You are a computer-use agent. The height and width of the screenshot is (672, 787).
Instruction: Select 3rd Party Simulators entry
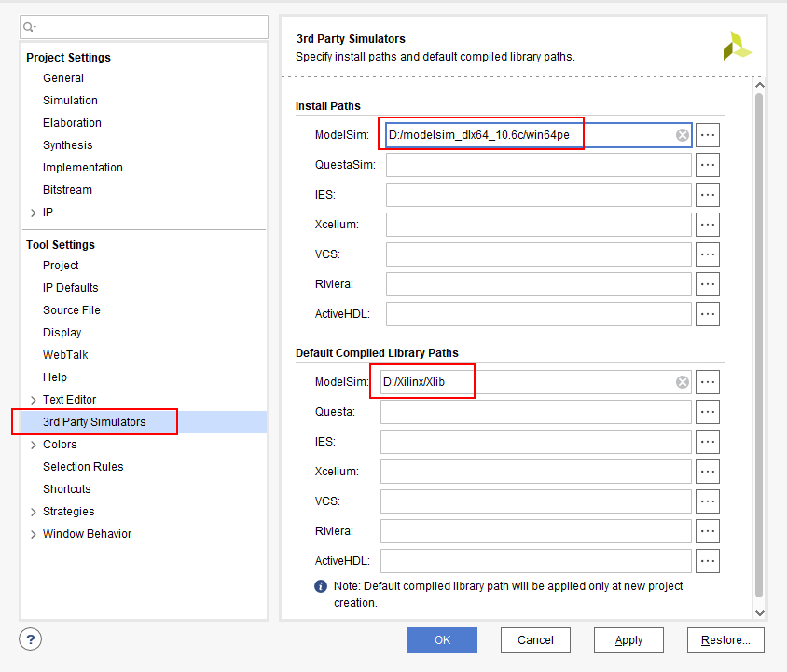click(x=94, y=422)
